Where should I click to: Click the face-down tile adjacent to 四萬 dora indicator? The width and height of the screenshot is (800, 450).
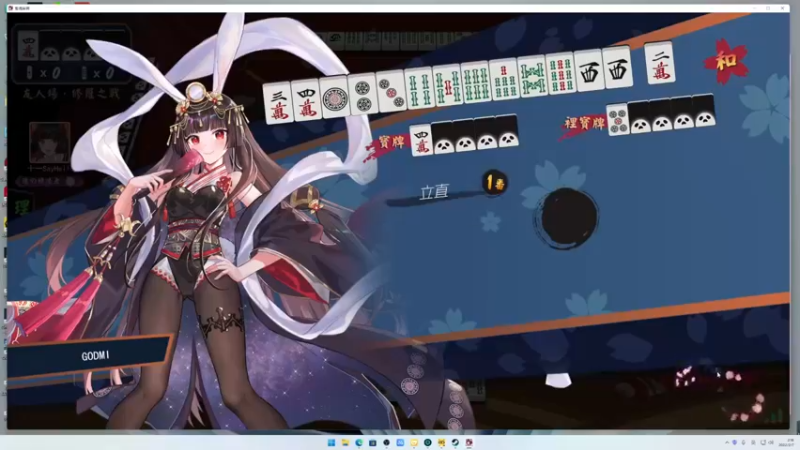[443, 137]
